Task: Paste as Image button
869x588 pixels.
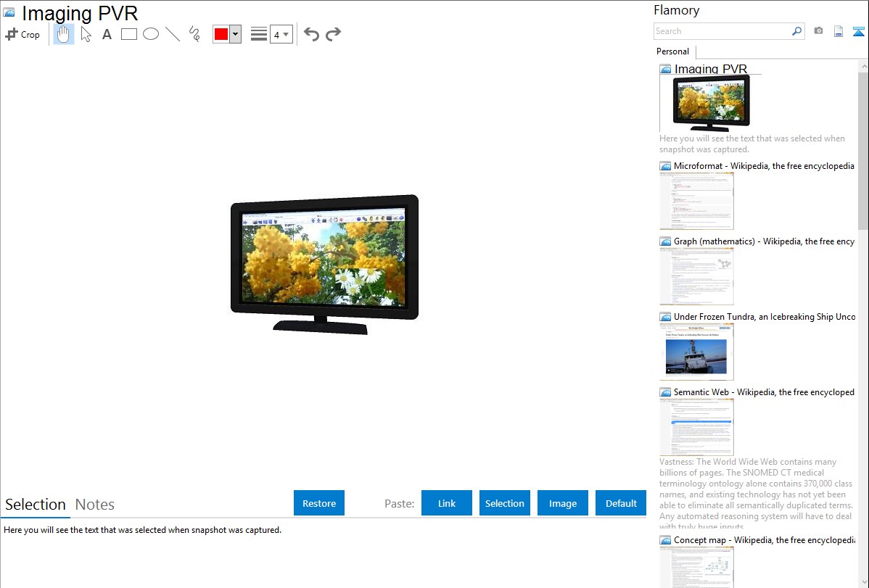Action: [x=563, y=503]
